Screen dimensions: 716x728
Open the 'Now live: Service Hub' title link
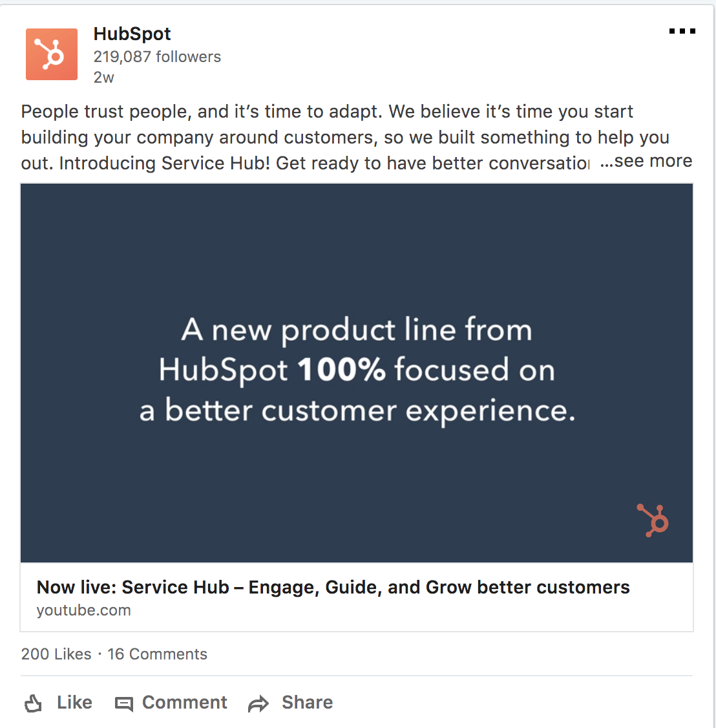(x=333, y=587)
